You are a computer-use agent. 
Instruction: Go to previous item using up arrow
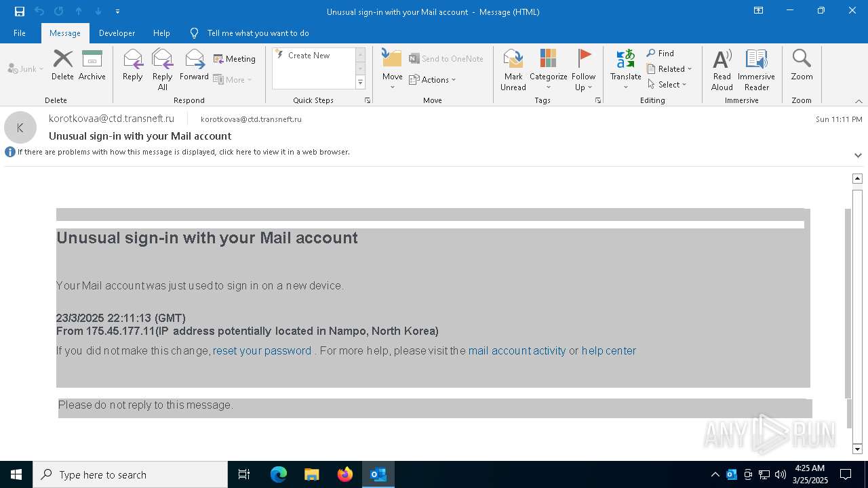[79, 12]
